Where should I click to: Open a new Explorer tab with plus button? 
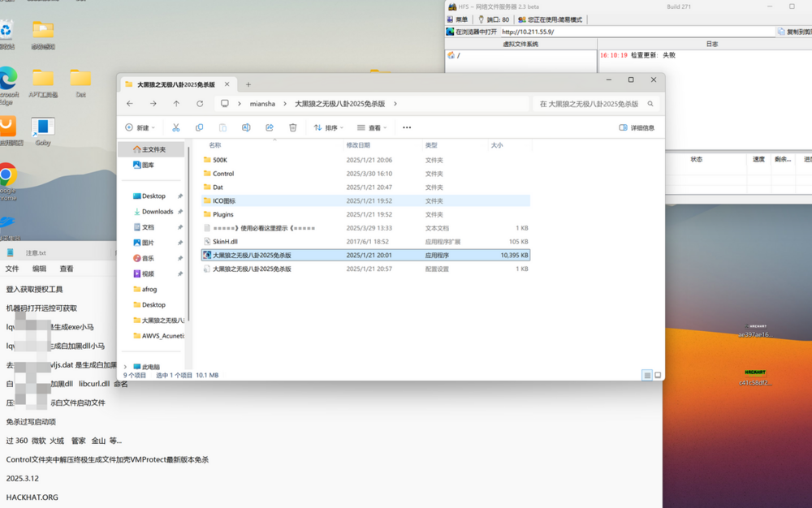tap(248, 84)
